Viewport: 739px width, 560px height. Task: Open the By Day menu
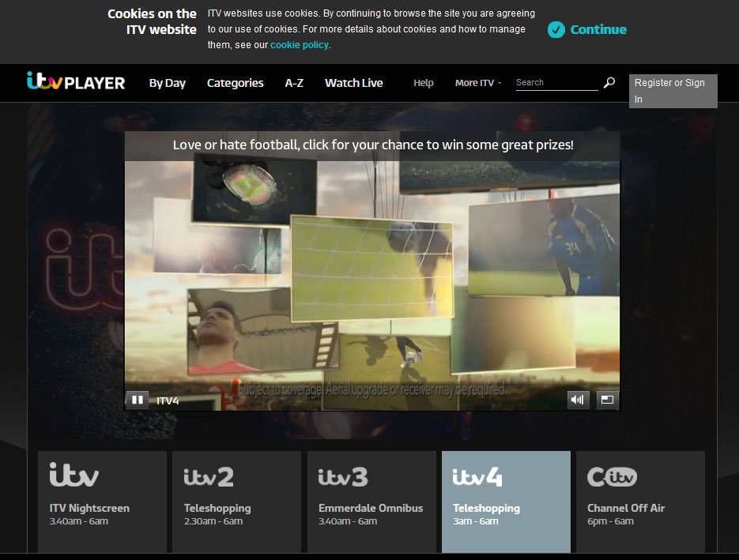168,83
